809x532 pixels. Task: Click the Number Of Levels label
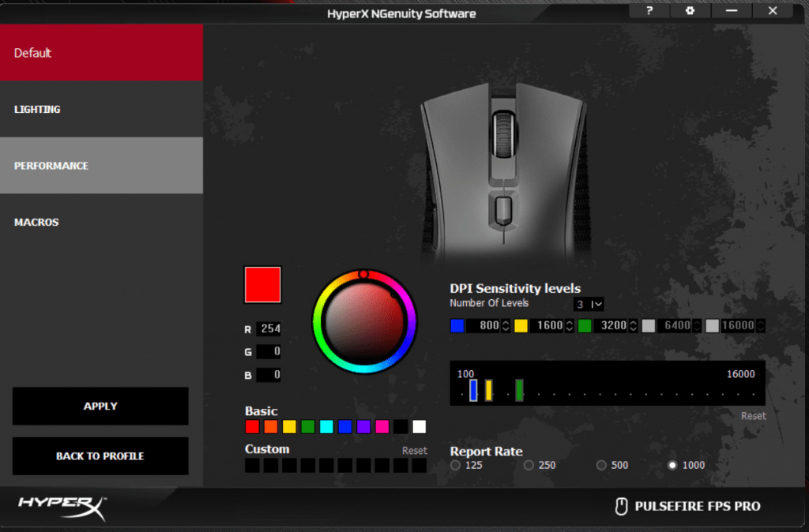pyautogui.click(x=489, y=303)
